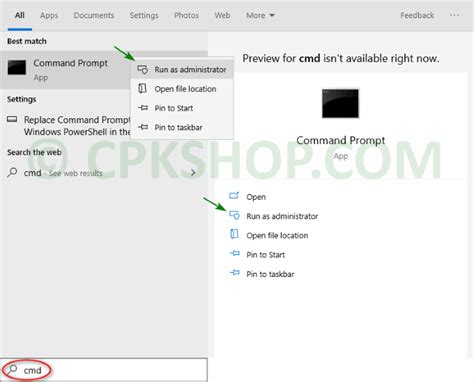The height and width of the screenshot is (382, 474).
Task: Click Pin to taskbar in preview pane
Action: pyautogui.click(x=270, y=274)
